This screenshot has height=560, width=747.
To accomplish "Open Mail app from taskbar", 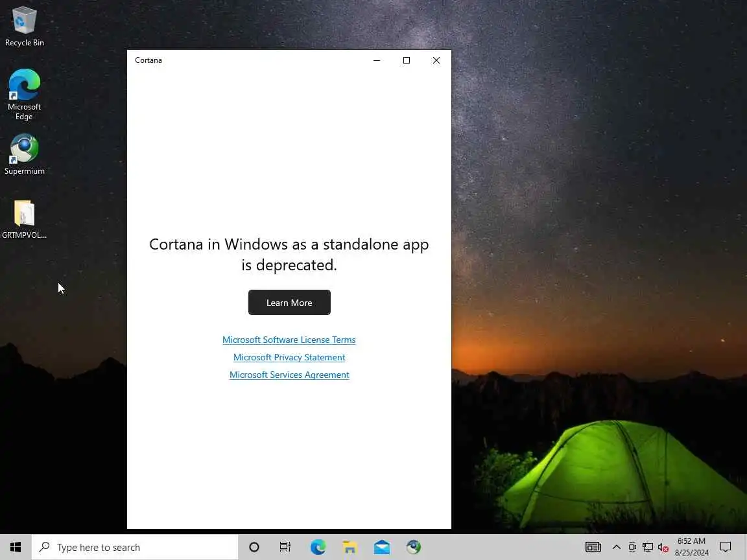I will [381, 547].
